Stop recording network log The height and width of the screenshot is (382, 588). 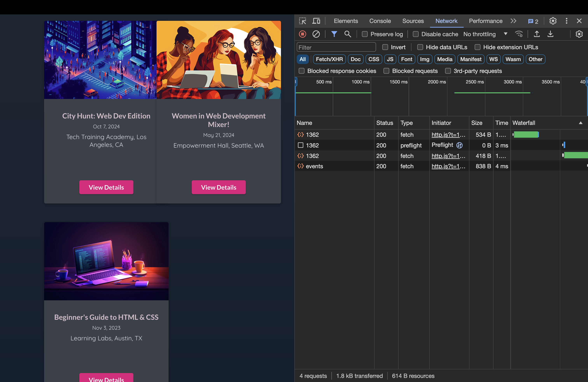coord(302,34)
